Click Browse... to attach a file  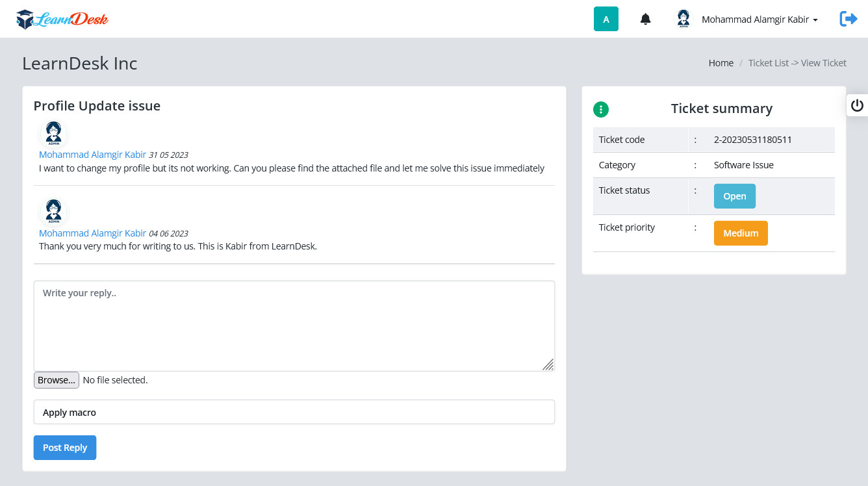(x=57, y=380)
